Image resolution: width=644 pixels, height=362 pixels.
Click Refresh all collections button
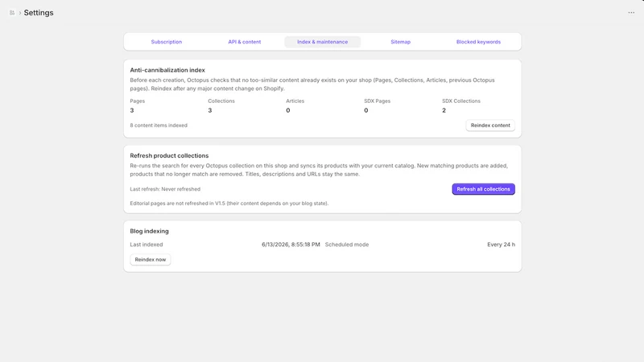[484, 189]
